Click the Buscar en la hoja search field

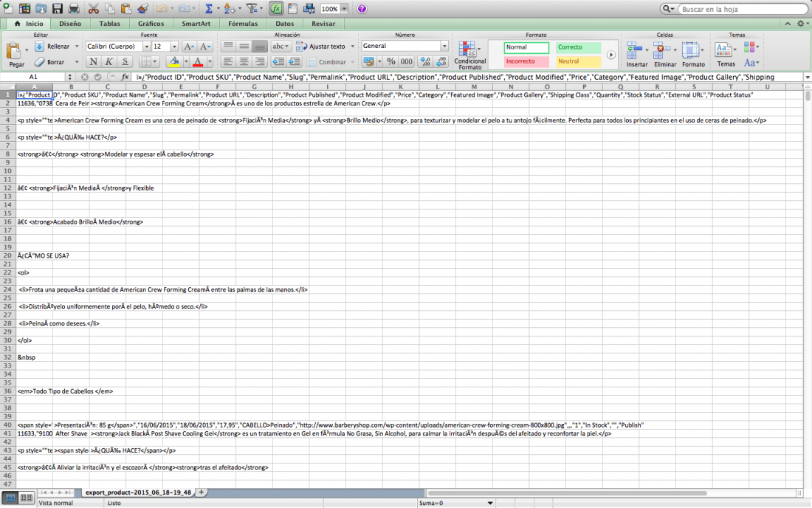[x=741, y=9]
